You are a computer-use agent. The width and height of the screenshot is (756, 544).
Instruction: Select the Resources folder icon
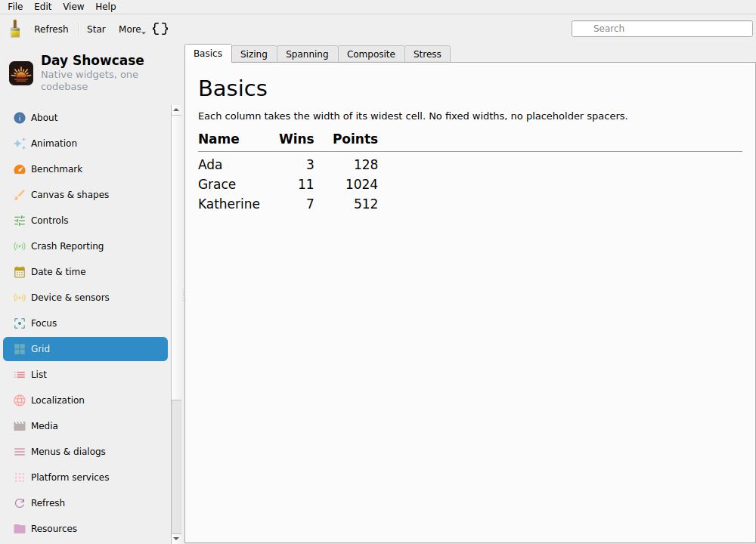point(20,529)
